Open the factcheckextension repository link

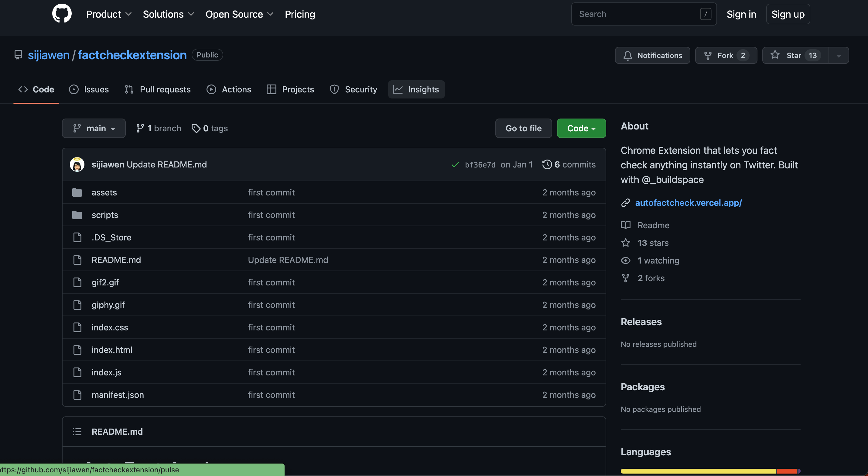[x=132, y=55]
